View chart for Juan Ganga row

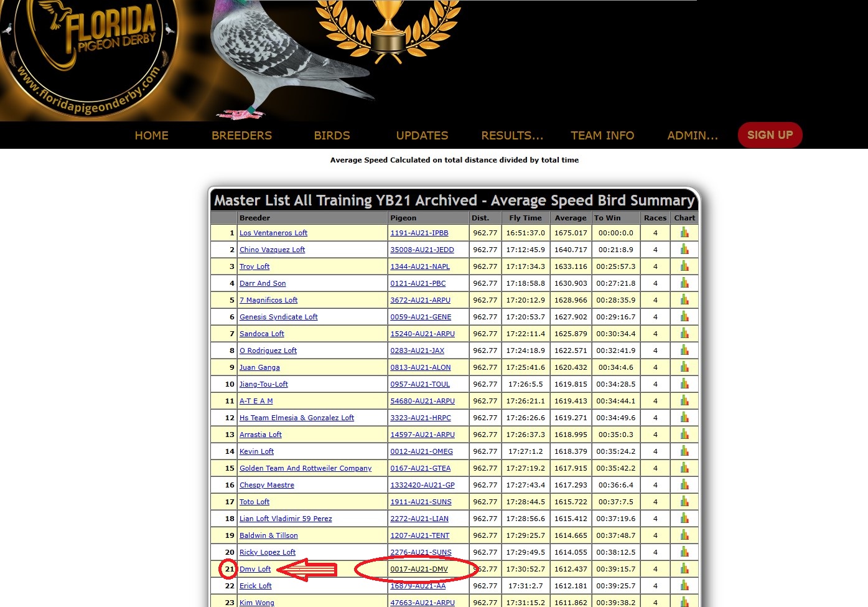coord(684,367)
